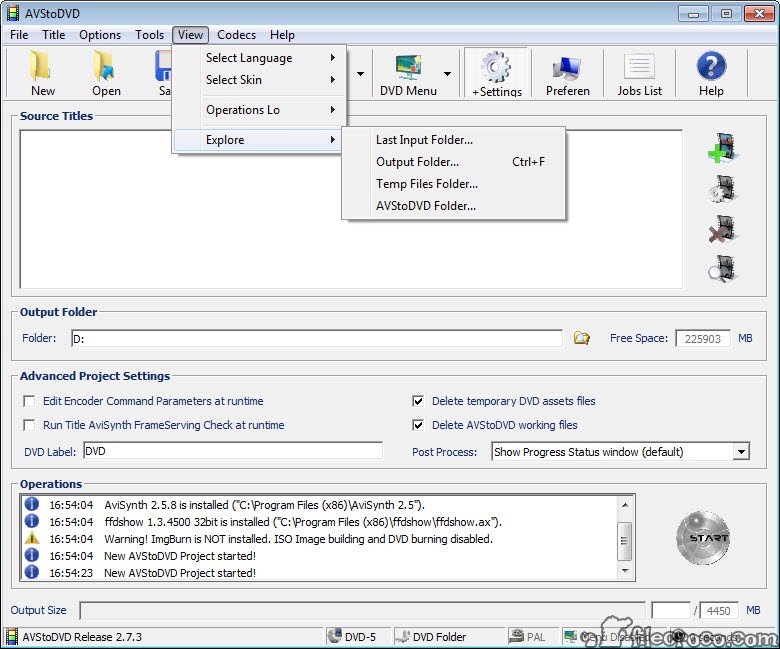Click the Operations log scroll down arrow
Viewport: 780px width, 649px height.
pos(625,570)
